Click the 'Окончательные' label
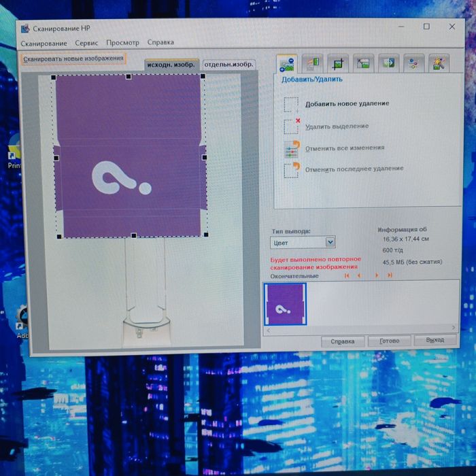Screen dimensions: 476x476 pyautogui.click(x=294, y=276)
